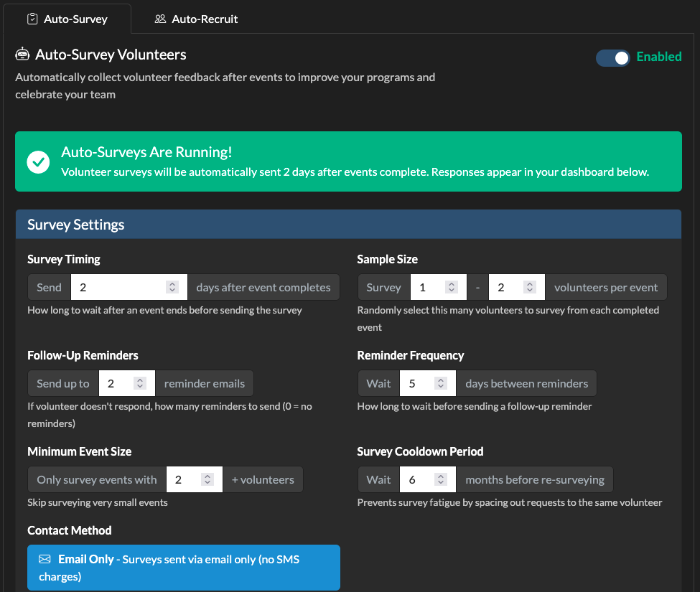
Task: Click the Survey Settings section header
Action: tap(348, 225)
